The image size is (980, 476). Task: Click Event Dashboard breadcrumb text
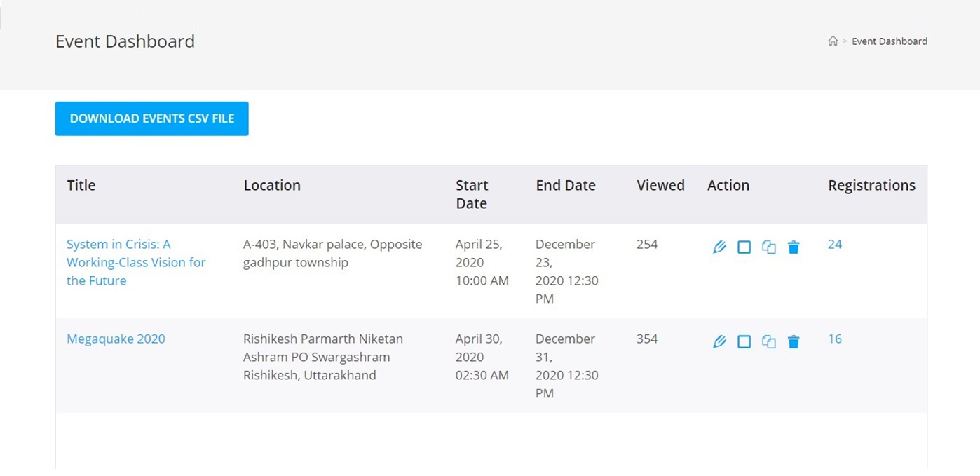(889, 41)
